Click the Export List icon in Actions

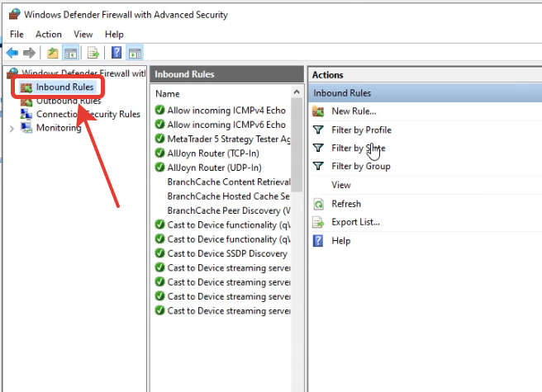pyautogui.click(x=318, y=222)
